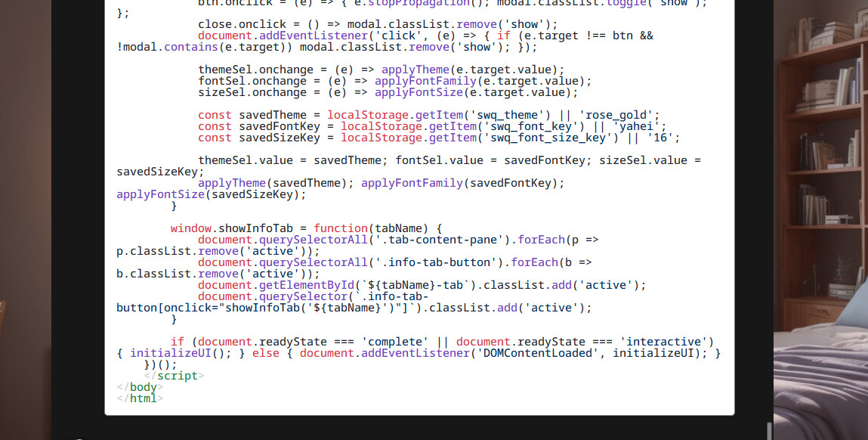Screen dimensions: 868x440
Task: Click the page scrollbar thumb at bottom right
Action: (x=769, y=432)
